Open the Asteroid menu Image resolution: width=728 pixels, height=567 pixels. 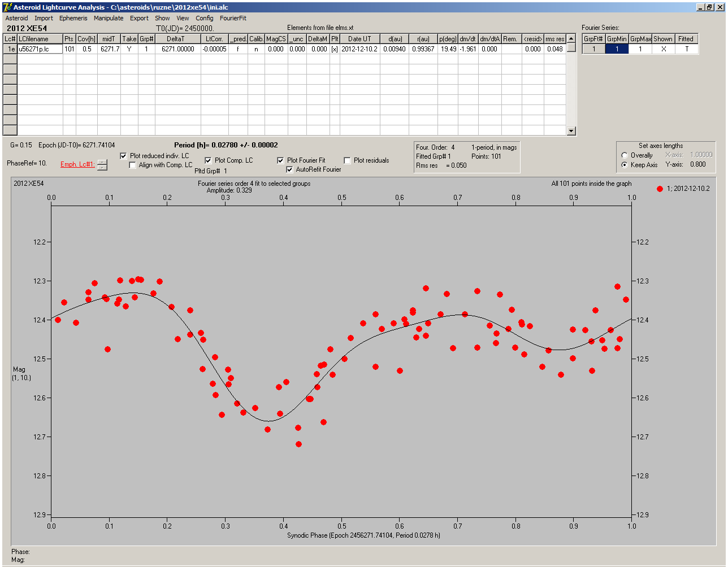pos(16,18)
